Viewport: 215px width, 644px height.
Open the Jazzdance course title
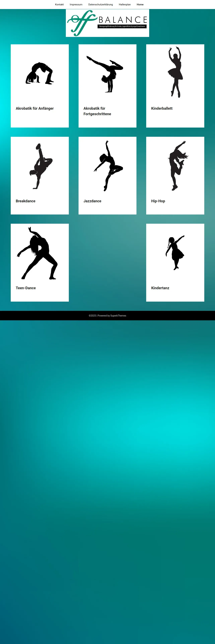pyautogui.click(x=92, y=201)
